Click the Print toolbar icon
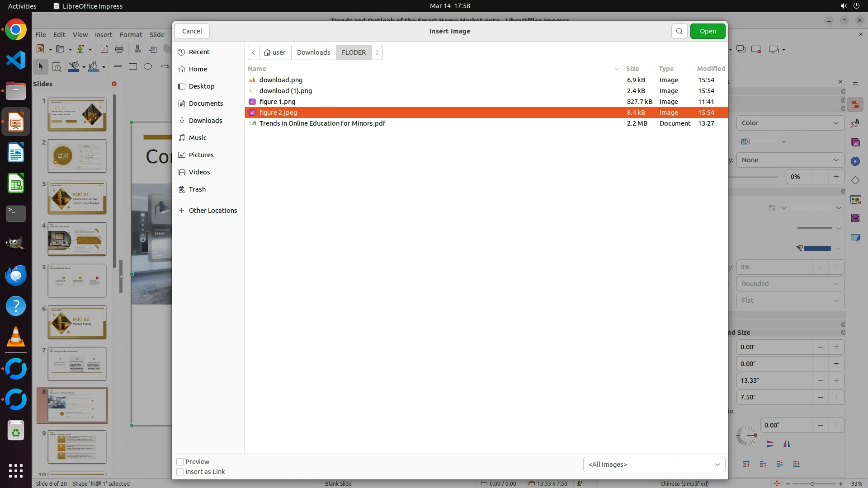868x488 pixels. pos(119,49)
